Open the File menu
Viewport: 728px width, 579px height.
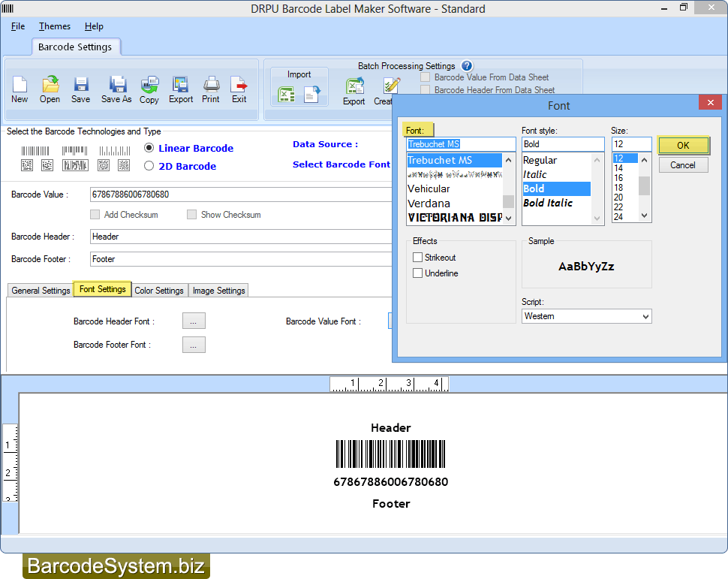(18, 26)
